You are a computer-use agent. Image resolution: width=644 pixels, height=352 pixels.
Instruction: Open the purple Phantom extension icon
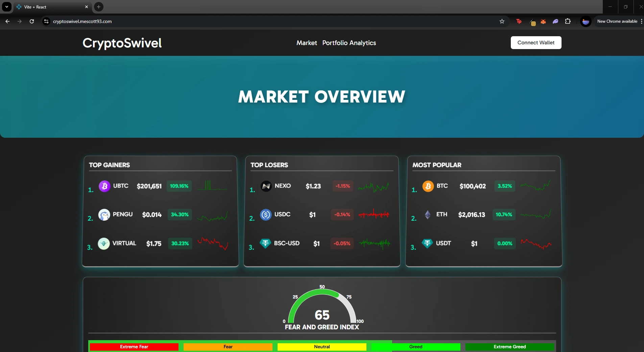(x=555, y=21)
